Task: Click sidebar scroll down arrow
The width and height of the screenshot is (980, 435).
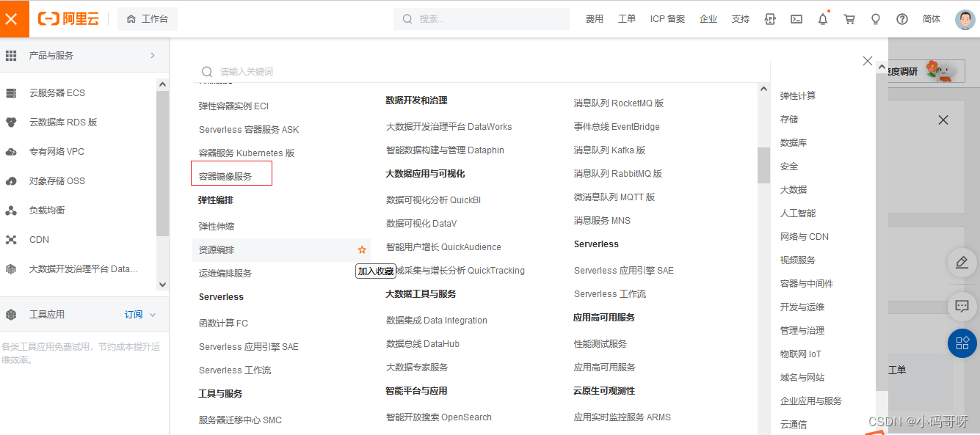Action: (x=163, y=284)
